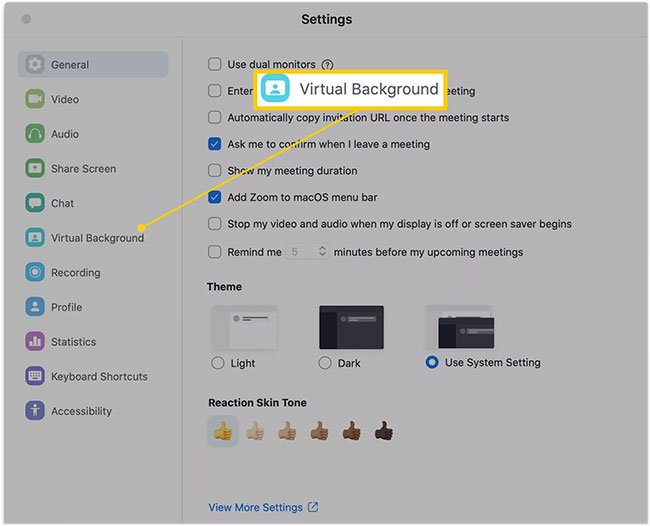Select the Dark theme radio button

325,363
